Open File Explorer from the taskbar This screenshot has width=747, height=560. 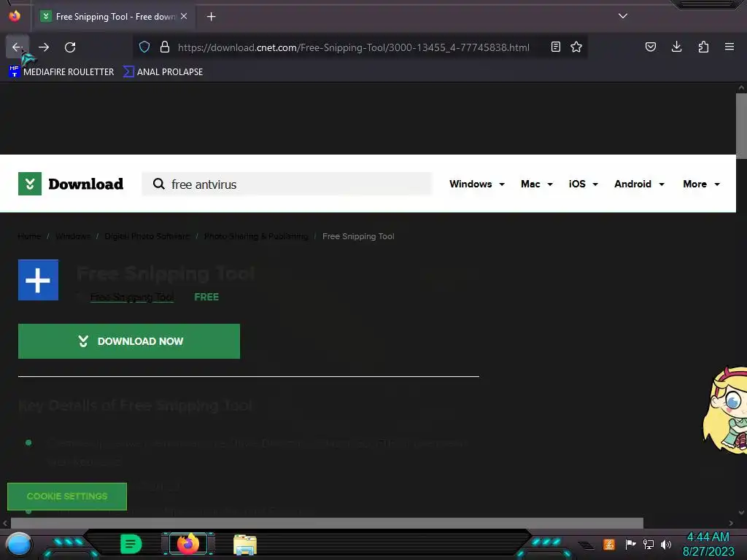(245, 545)
